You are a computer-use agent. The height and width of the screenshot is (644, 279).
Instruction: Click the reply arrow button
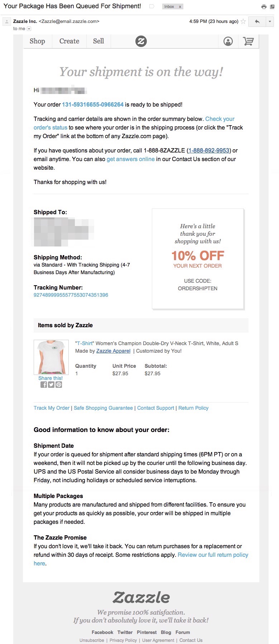coord(257,22)
